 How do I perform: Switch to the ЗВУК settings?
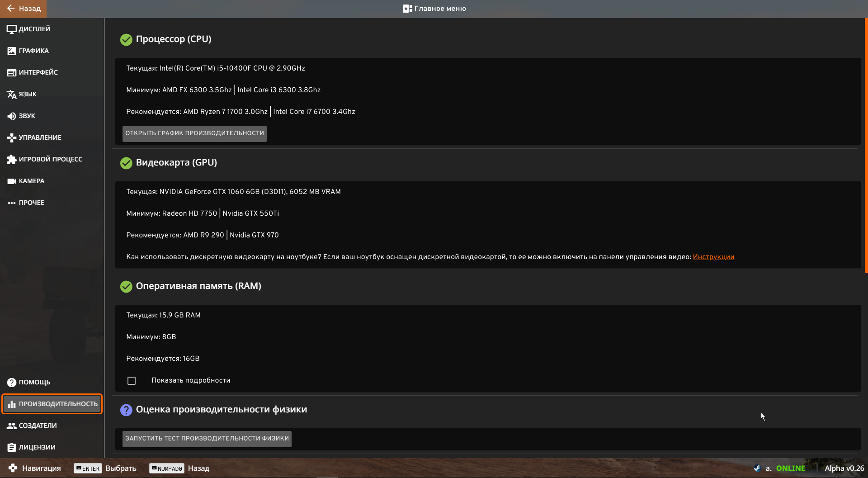tap(52, 116)
